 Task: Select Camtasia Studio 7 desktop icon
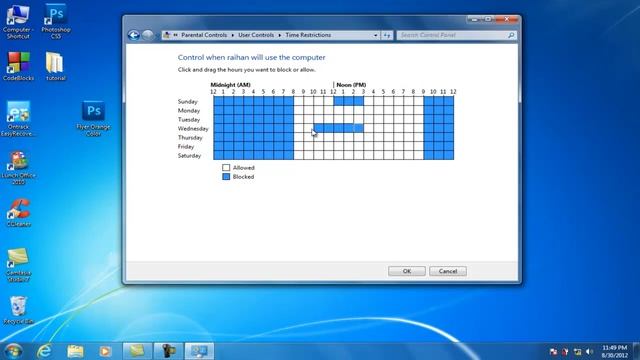18,265
